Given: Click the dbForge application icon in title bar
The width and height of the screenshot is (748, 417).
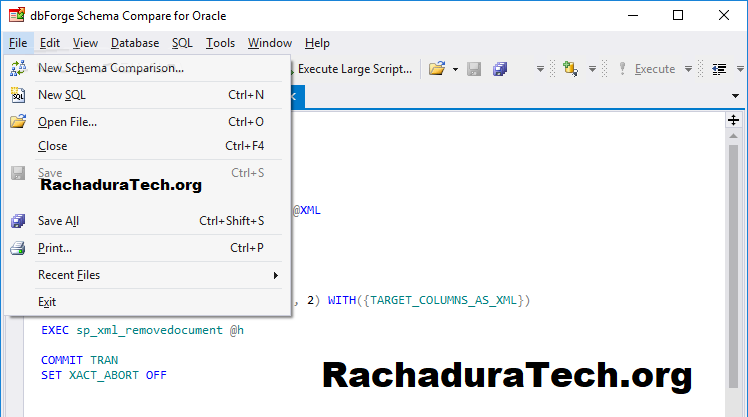Looking at the screenshot, I should pyautogui.click(x=17, y=15).
